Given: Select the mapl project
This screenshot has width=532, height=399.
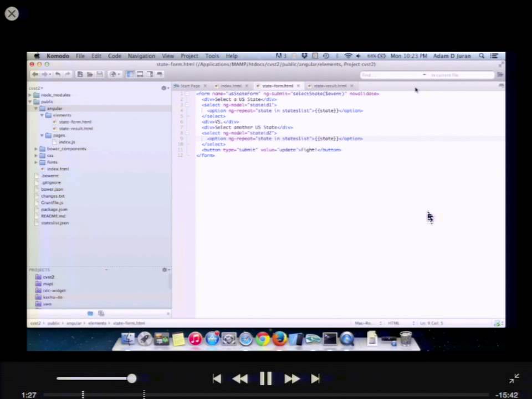Looking at the screenshot, I should point(48,284).
